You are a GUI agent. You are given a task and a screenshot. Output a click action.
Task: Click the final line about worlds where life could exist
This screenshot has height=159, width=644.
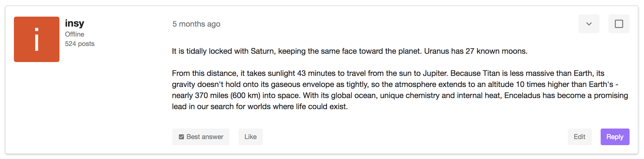click(260, 107)
